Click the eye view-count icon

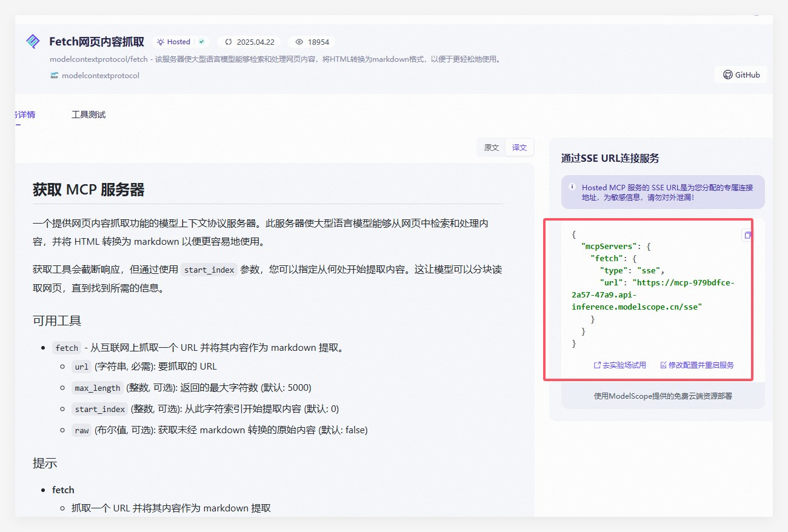pos(299,42)
